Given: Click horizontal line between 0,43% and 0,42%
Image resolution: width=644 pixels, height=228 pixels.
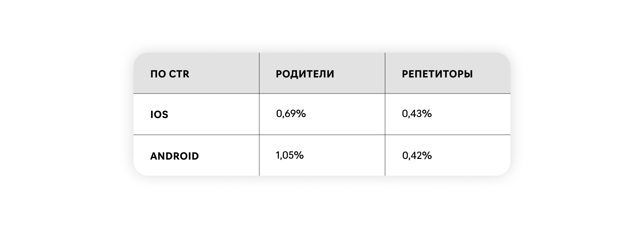Looking at the screenshot, I should click(x=448, y=135).
